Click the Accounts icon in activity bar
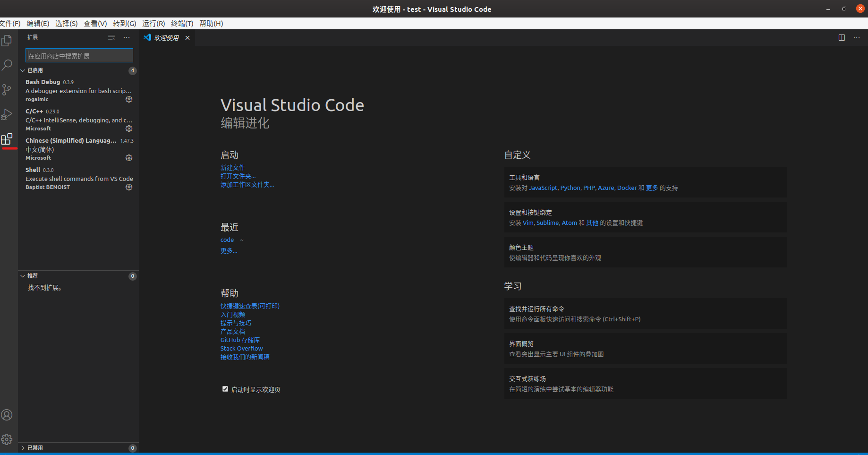Screen dimensions: 868x455 [x=7, y=415]
